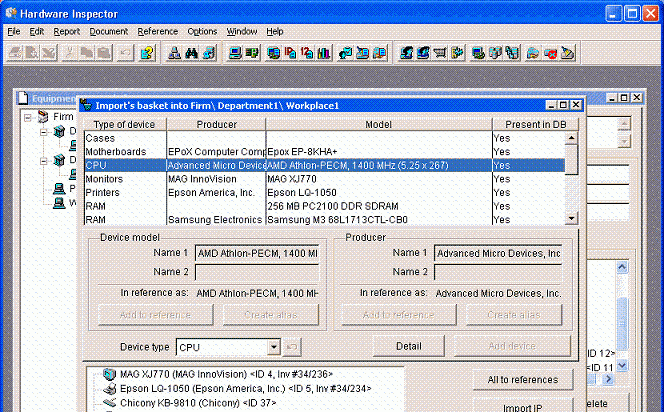Collapse the Firm tree node
The width and height of the screenshot is (664, 412).
tap(28, 117)
